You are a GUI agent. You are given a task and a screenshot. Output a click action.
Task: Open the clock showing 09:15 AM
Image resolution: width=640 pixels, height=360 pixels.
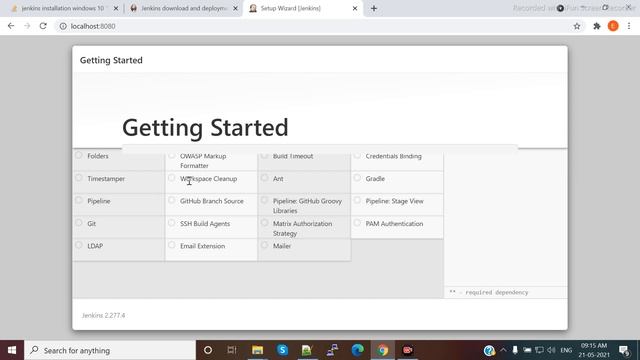click(x=594, y=350)
